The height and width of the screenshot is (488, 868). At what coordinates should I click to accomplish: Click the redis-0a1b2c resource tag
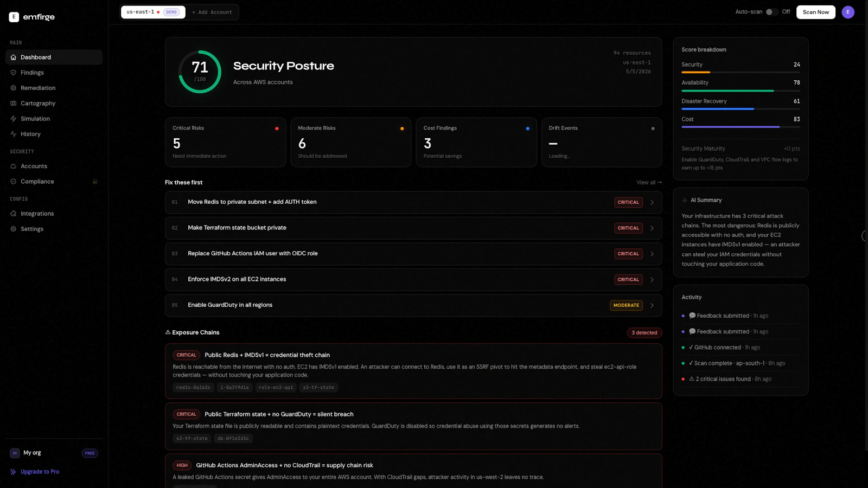point(193,388)
